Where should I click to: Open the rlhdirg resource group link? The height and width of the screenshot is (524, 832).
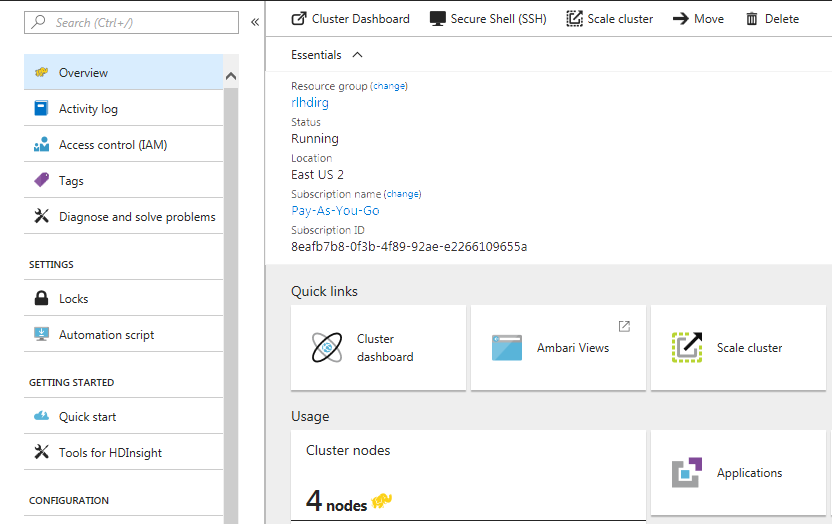click(x=310, y=103)
